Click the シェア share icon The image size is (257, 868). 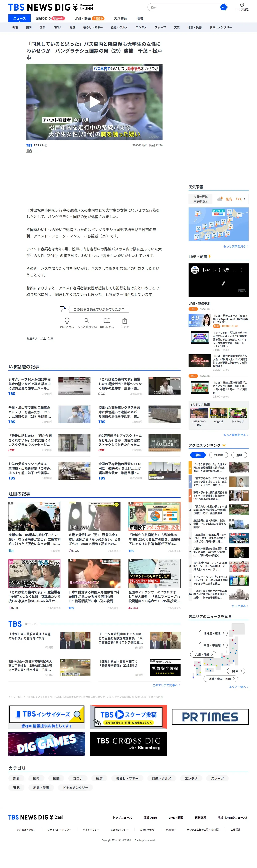click(x=125, y=320)
